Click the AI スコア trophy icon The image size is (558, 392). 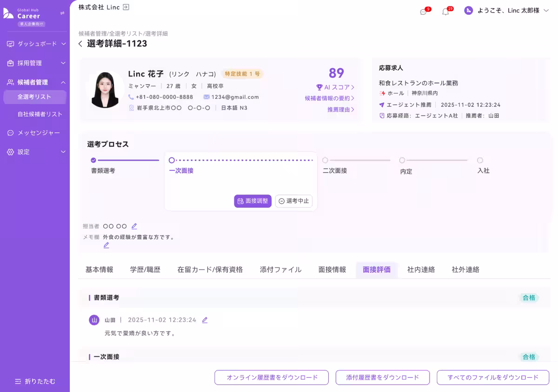(319, 87)
